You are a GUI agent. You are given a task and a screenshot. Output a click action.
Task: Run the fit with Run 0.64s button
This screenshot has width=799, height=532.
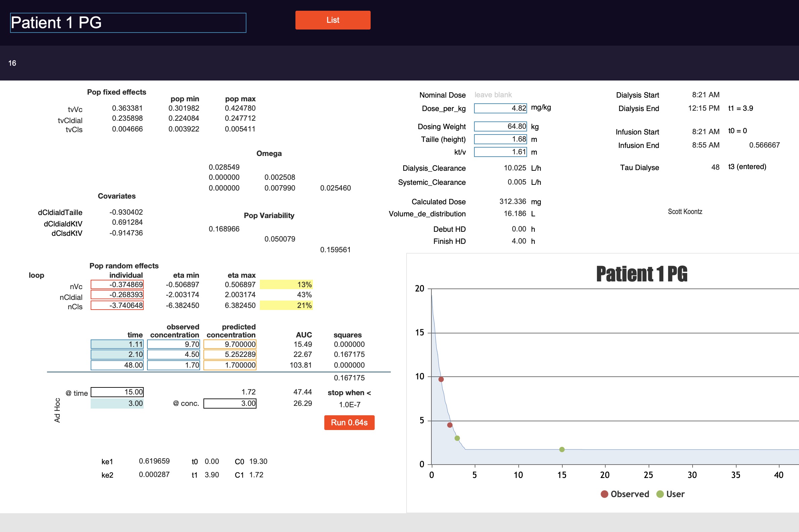pos(349,422)
